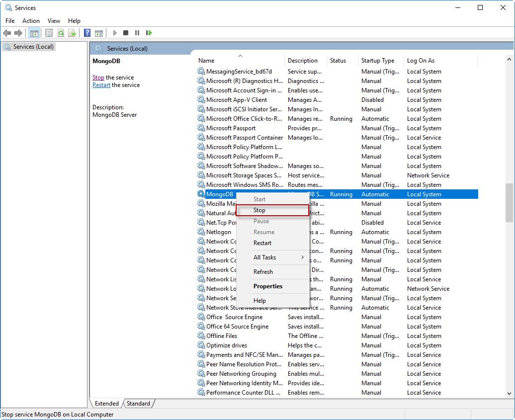The width and height of the screenshot is (515, 420).
Task: Click the gear icon beside Offline Files
Action: coord(201,336)
